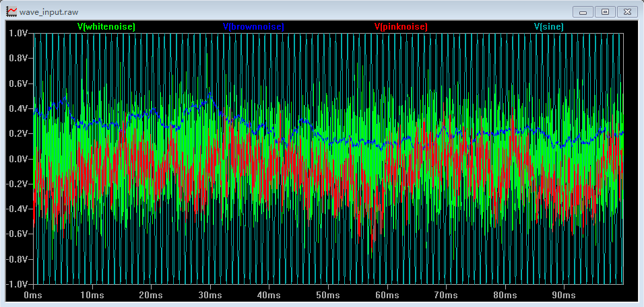Click the 0.4V vertical axis label

[18, 109]
